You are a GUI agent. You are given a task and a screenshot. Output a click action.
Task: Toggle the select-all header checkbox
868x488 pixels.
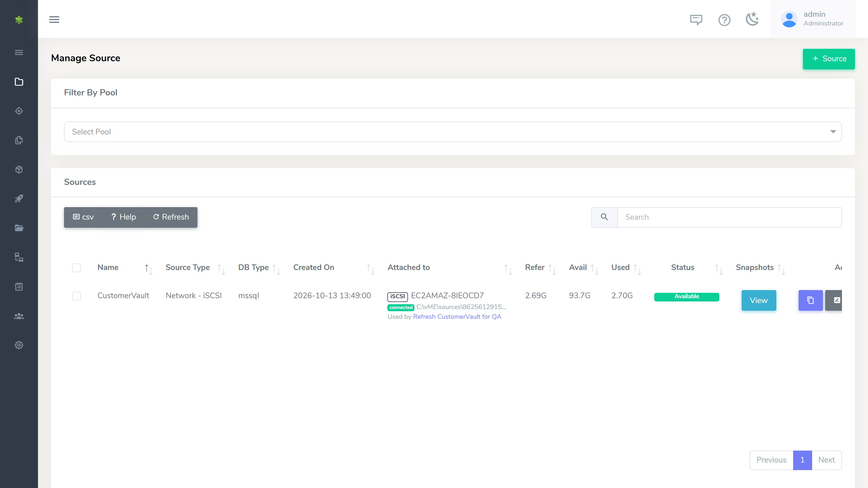(x=76, y=268)
